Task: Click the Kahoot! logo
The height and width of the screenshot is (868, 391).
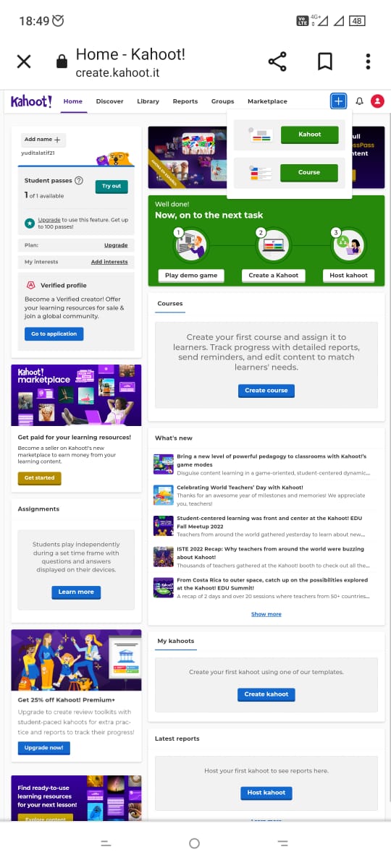Action: pos(31,101)
